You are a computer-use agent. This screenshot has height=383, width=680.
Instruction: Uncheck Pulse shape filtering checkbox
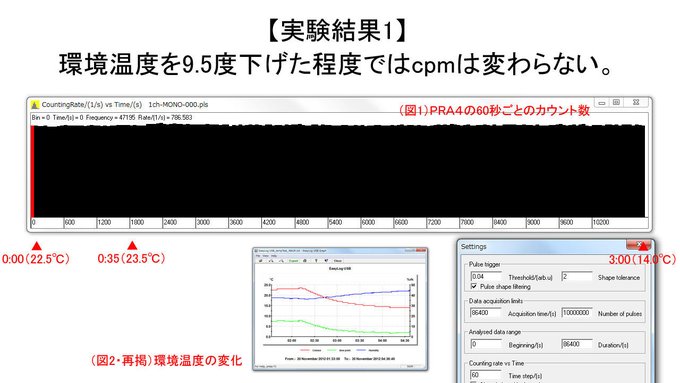(474, 286)
